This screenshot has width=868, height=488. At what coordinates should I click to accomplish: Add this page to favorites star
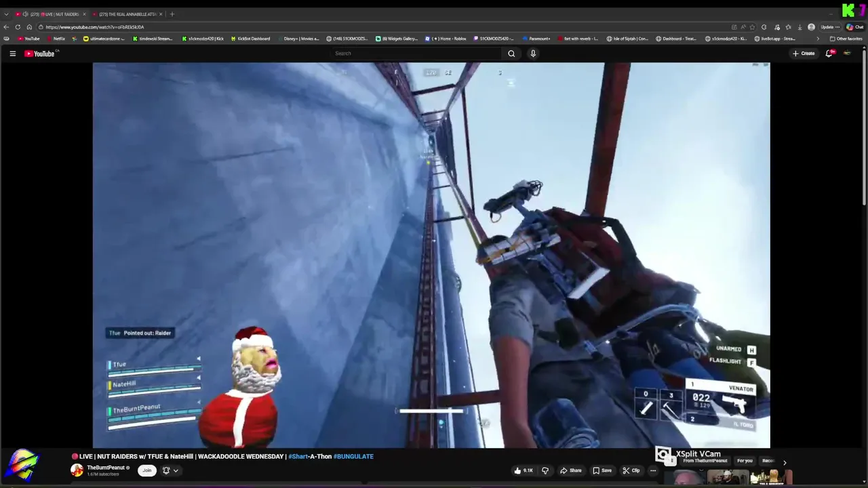(752, 27)
